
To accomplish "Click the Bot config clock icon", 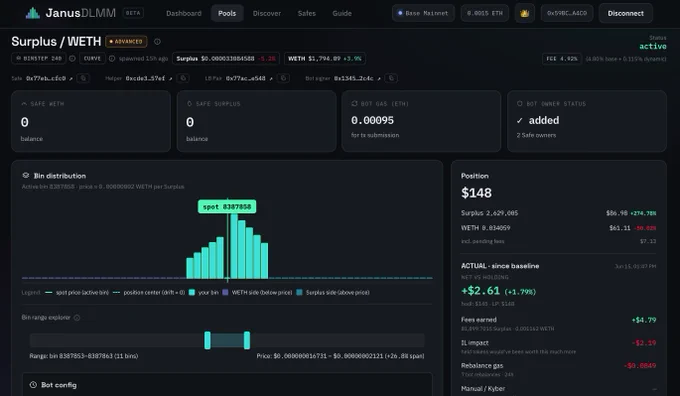I will [33, 385].
